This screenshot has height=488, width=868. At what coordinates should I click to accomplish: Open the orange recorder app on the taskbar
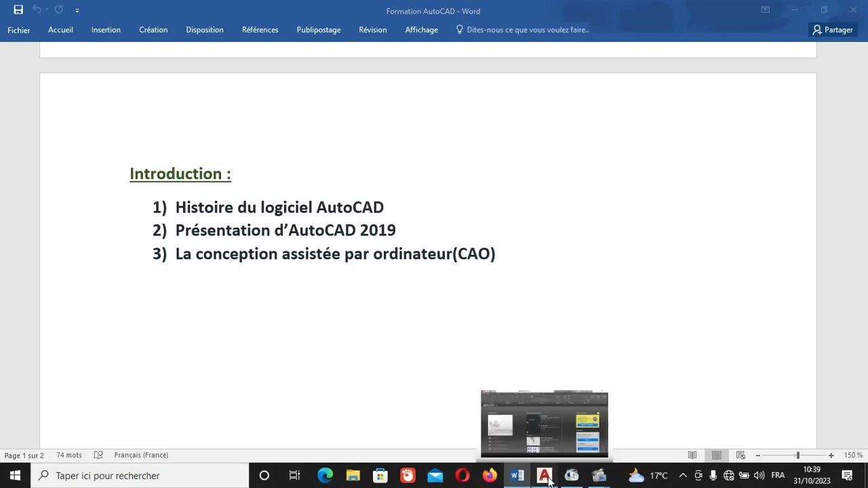click(408, 476)
